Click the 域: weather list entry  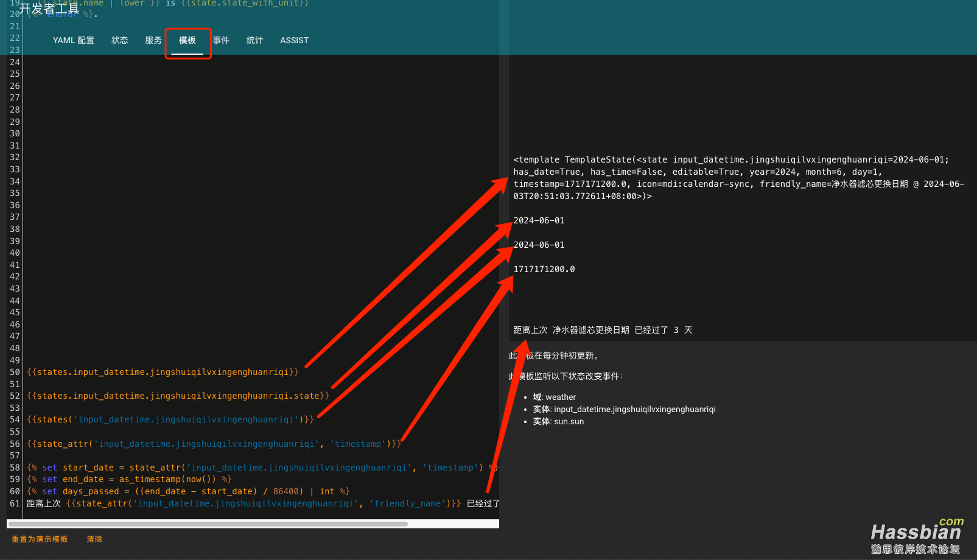tap(555, 397)
